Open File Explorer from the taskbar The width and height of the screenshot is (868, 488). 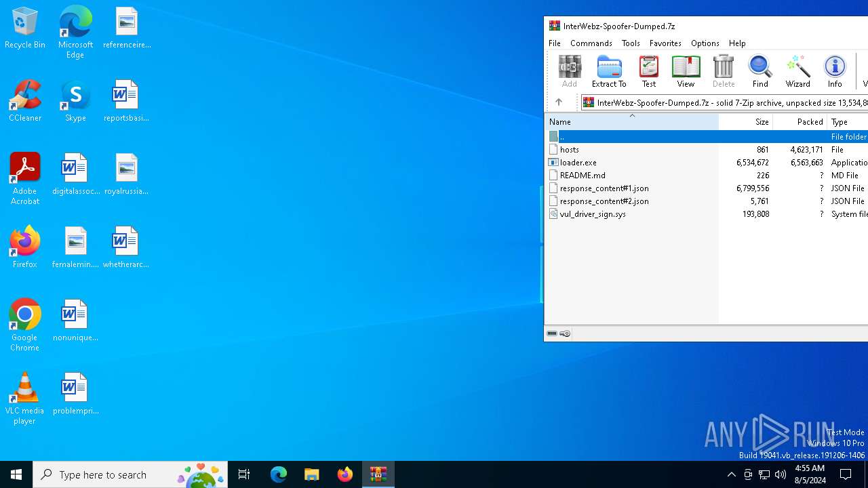[312, 474]
